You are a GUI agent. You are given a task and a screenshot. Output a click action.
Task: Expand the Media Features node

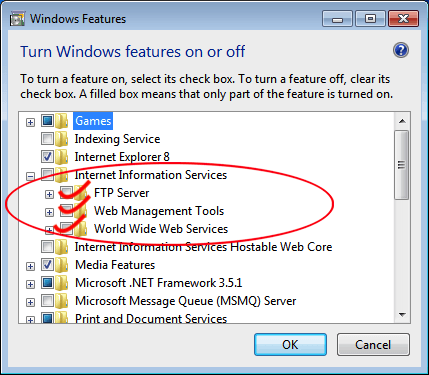coord(30,267)
